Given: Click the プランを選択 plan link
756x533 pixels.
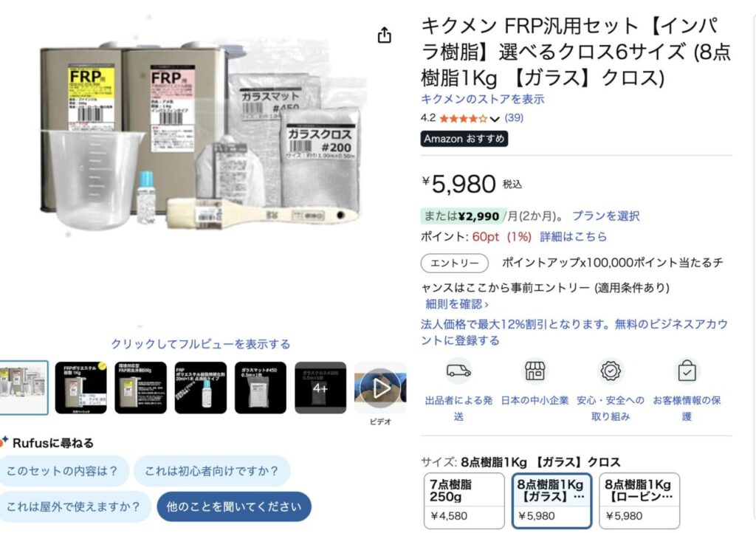Looking at the screenshot, I should coord(605,216).
